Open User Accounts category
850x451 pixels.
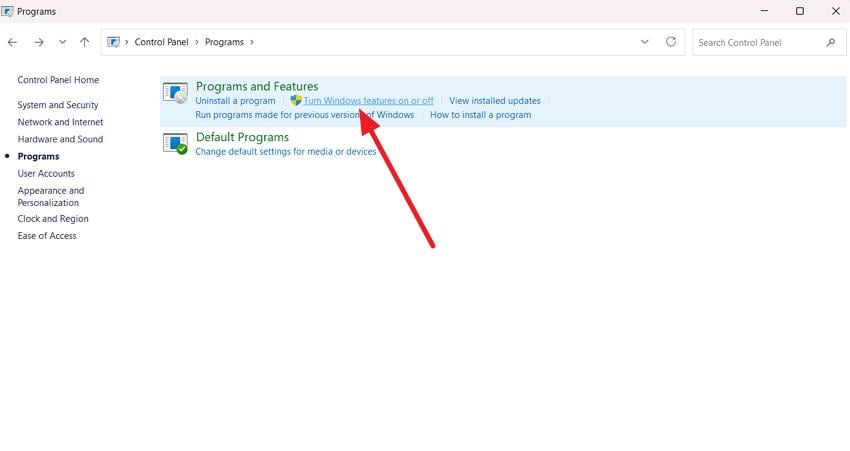46,173
